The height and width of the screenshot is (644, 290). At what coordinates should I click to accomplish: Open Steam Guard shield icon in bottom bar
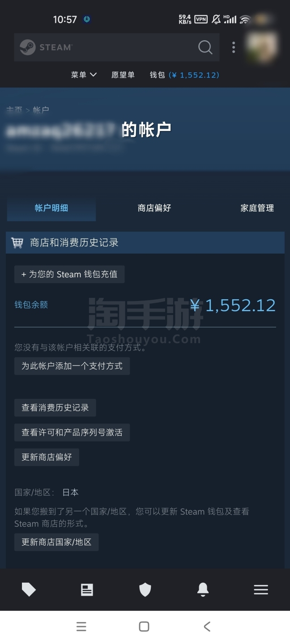(x=145, y=590)
